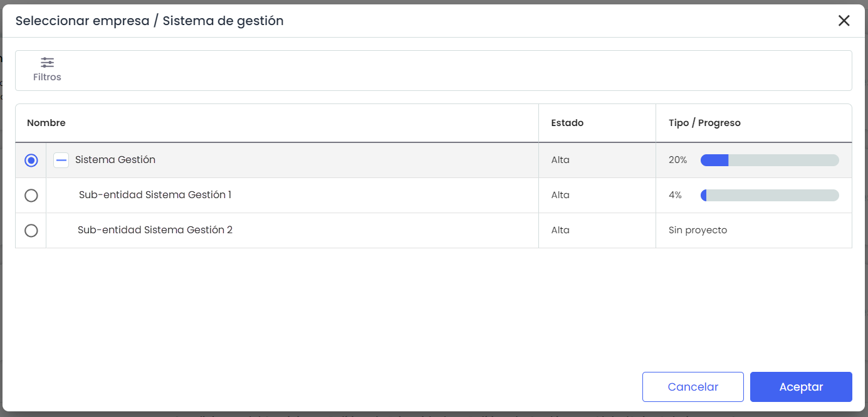Select the Sistema Gestión radio button
The image size is (868, 417).
[x=31, y=161]
